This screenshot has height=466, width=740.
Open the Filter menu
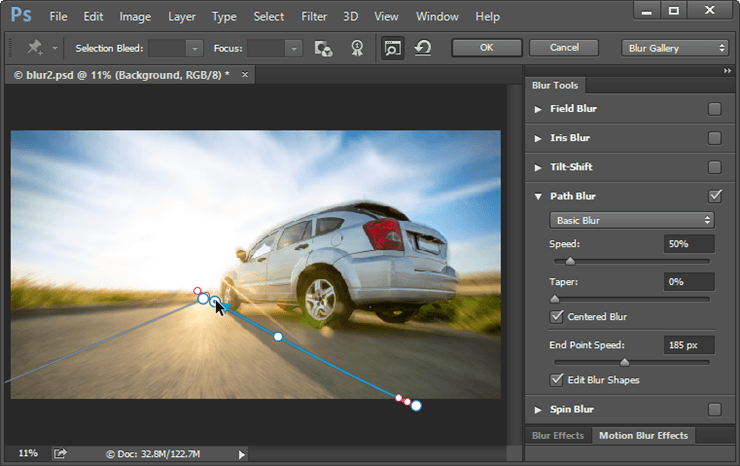314,17
